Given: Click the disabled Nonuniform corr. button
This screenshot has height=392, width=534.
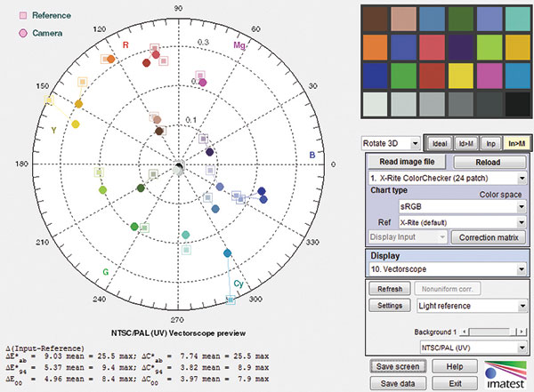Looking at the screenshot, I should pyautogui.click(x=447, y=289).
